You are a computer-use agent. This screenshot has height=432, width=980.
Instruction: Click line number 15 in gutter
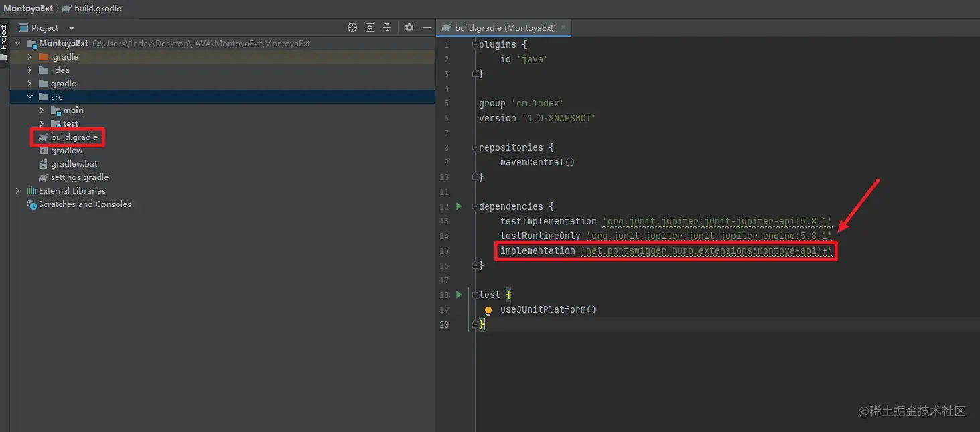click(x=444, y=250)
